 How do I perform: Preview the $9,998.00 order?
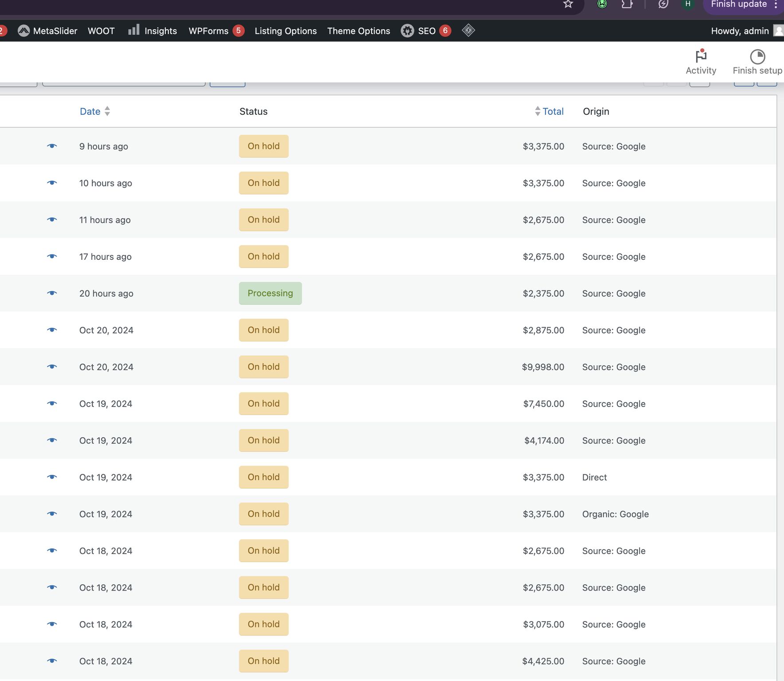[x=52, y=367]
